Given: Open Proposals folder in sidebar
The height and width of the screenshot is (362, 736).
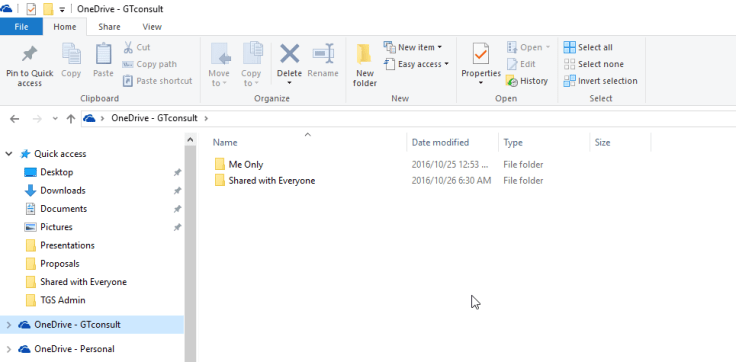Looking at the screenshot, I should [x=60, y=263].
